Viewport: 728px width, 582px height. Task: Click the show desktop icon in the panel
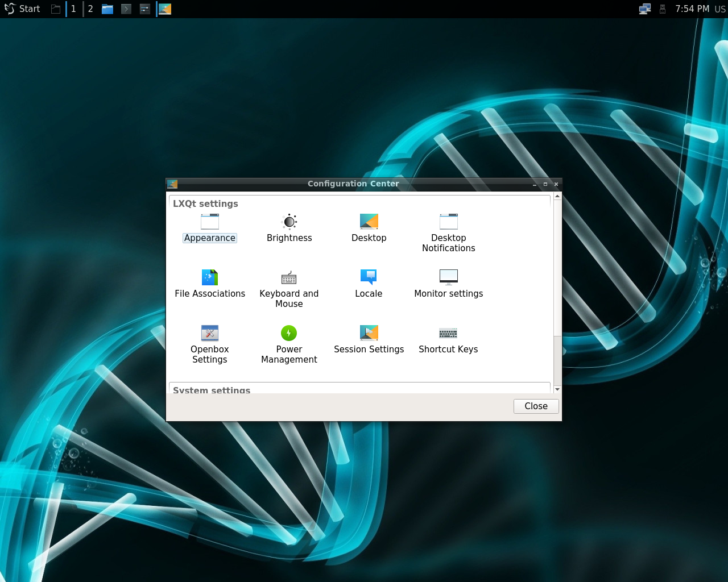[55, 9]
